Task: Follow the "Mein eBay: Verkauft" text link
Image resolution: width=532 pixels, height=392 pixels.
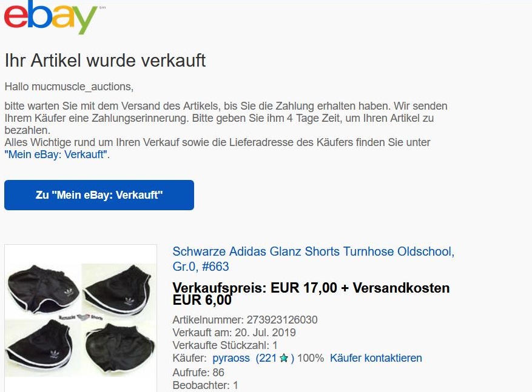Action: [x=56, y=154]
